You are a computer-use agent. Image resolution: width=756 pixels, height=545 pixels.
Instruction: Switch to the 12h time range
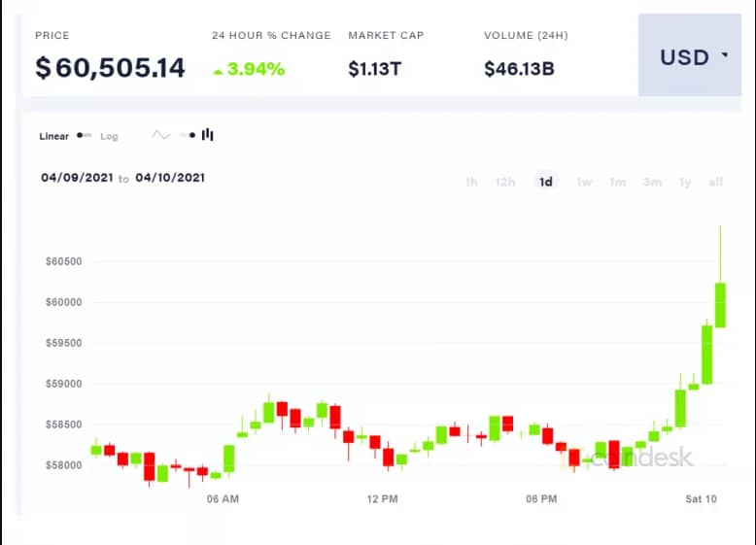pyautogui.click(x=505, y=182)
